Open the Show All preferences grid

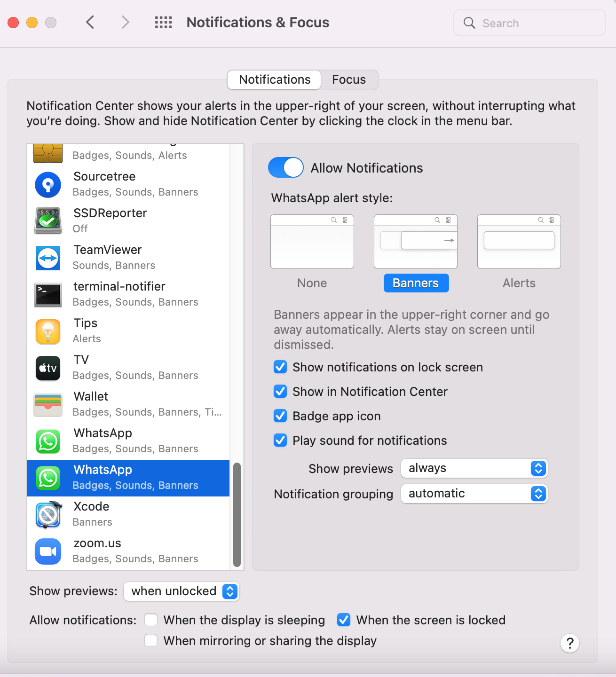[x=164, y=23]
